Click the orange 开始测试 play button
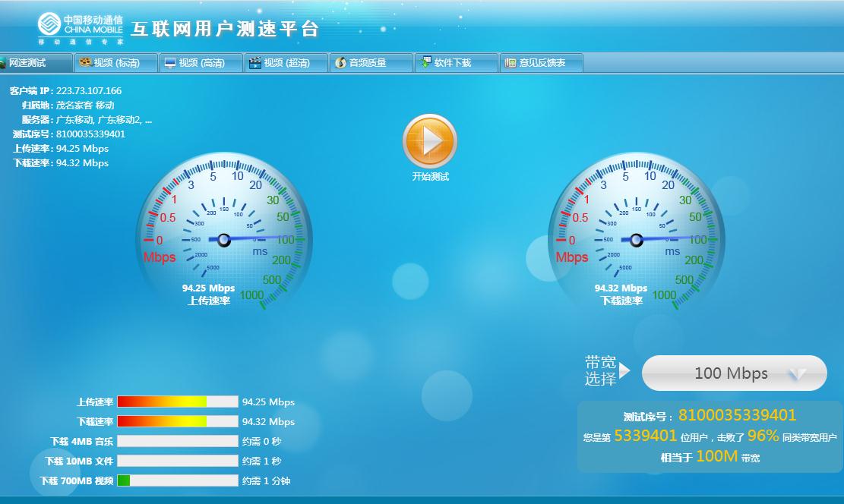Screen dimensions: 844x504 tap(430, 141)
